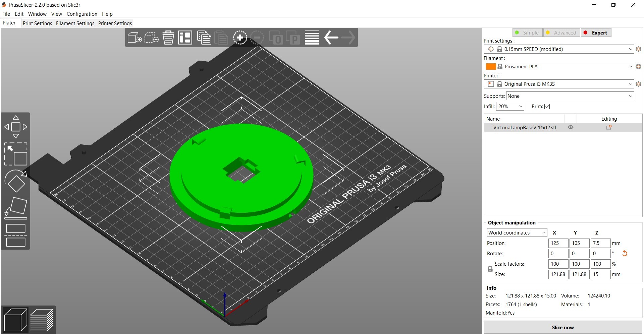Screen dimensions: 644x334
Task: Click the Scale factors X field
Action: pos(558,264)
